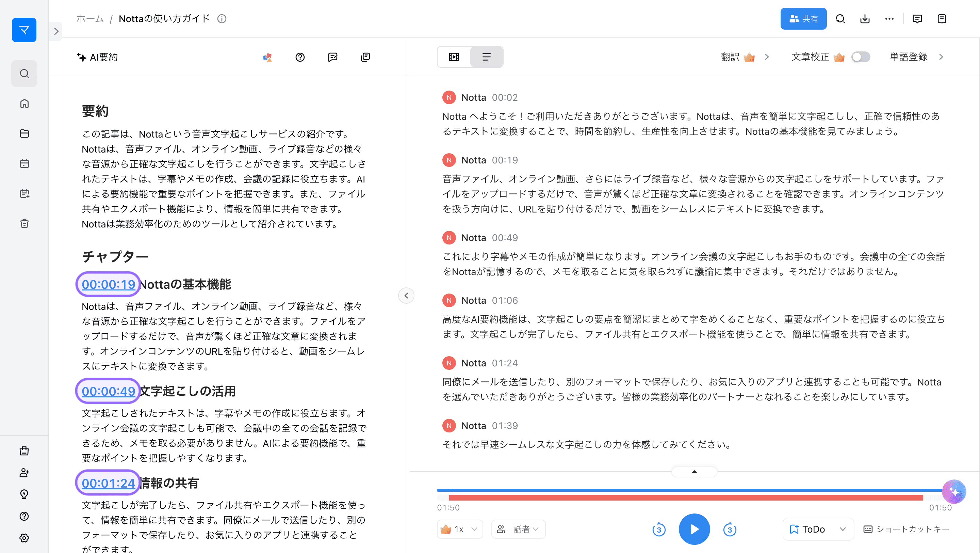Click the edit summary icon in AI要約 bar
The height and width of the screenshot is (553, 980).
tap(332, 57)
